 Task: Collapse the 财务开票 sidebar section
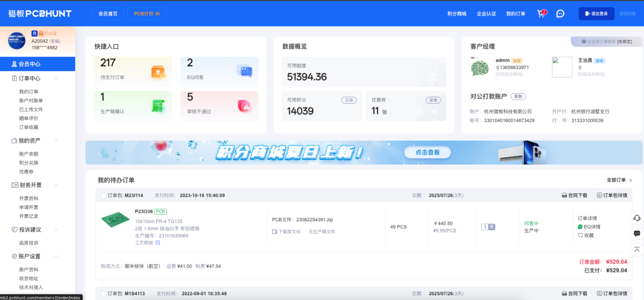point(56,185)
